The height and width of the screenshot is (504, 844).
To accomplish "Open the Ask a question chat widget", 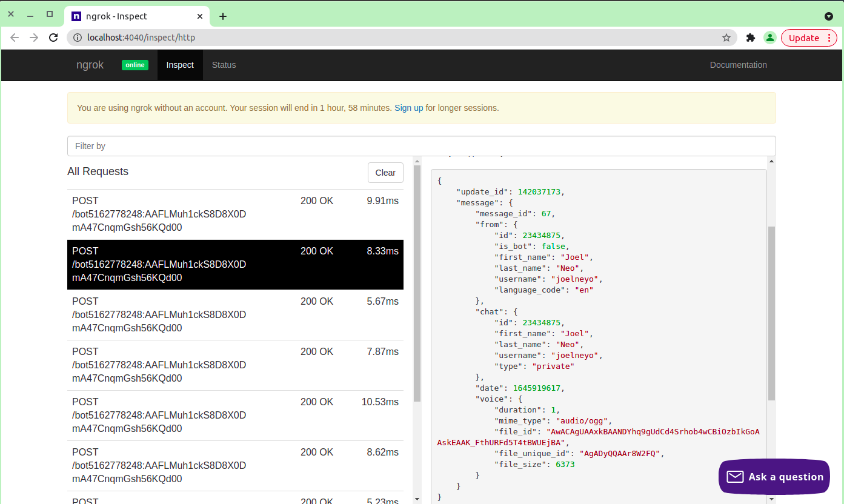I will tap(774, 477).
